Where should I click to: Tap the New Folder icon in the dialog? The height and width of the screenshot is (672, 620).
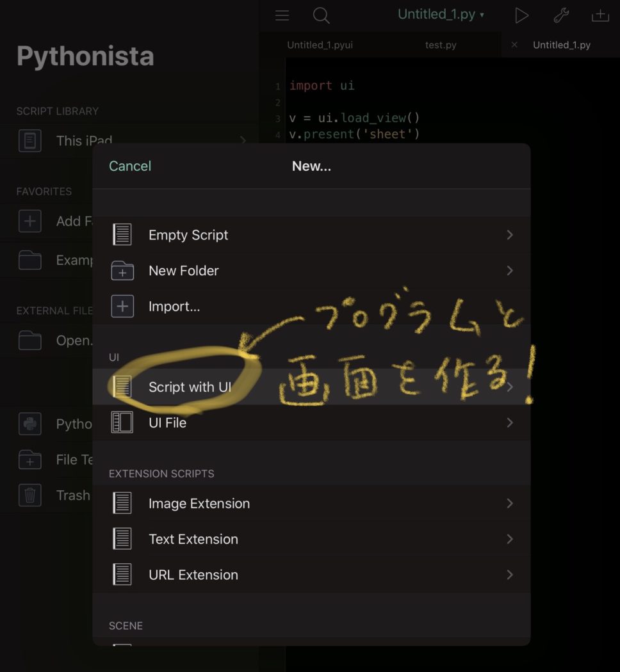pos(122,270)
